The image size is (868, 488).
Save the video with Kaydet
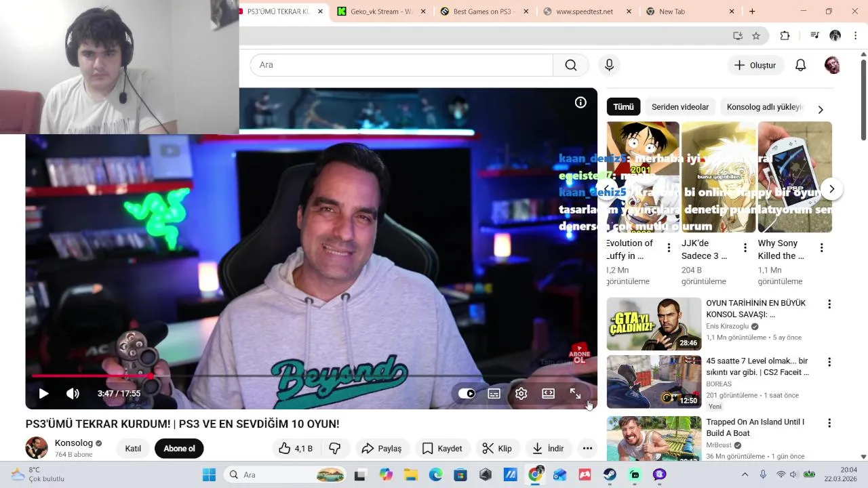pyautogui.click(x=442, y=449)
